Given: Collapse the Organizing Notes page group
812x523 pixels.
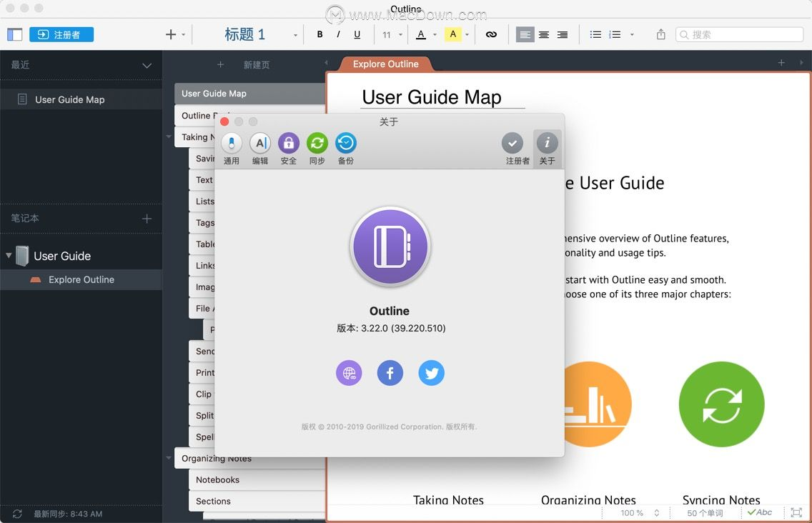Looking at the screenshot, I should [x=169, y=458].
